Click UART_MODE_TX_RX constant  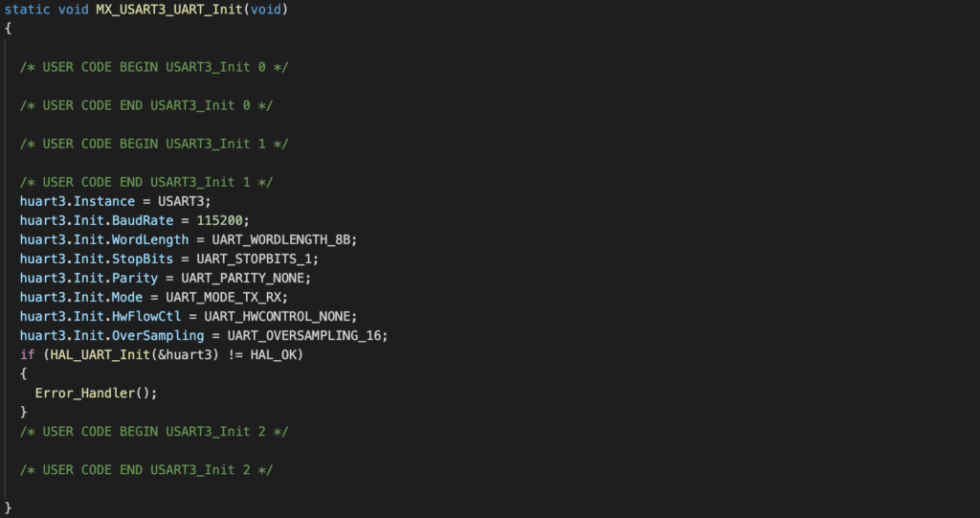[x=223, y=297]
